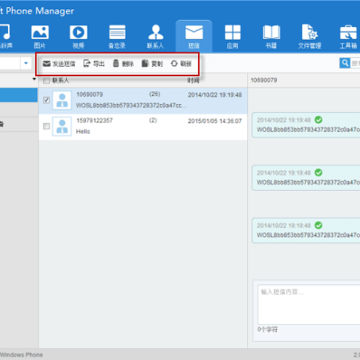Click 刷新 refresh toolbar button
The height and width of the screenshot is (360, 360).
coord(181,64)
